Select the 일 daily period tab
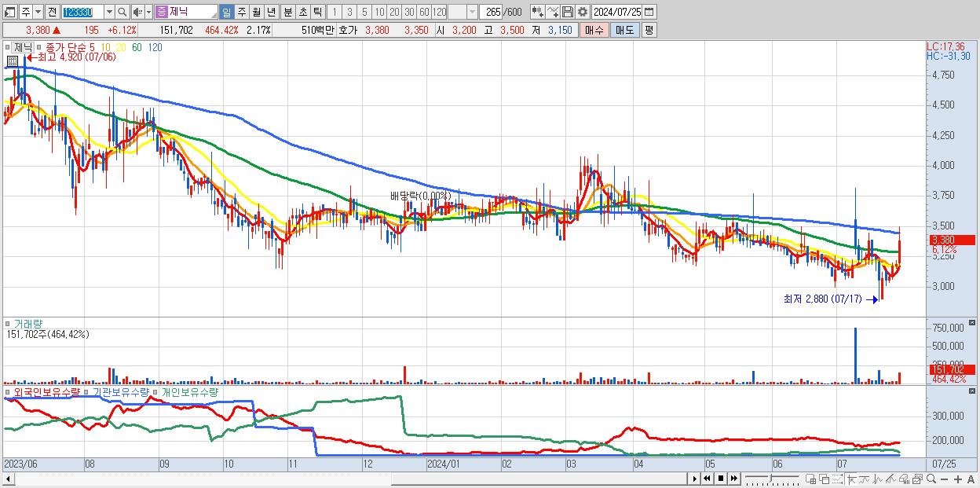The image size is (980, 488). click(x=226, y=12)
